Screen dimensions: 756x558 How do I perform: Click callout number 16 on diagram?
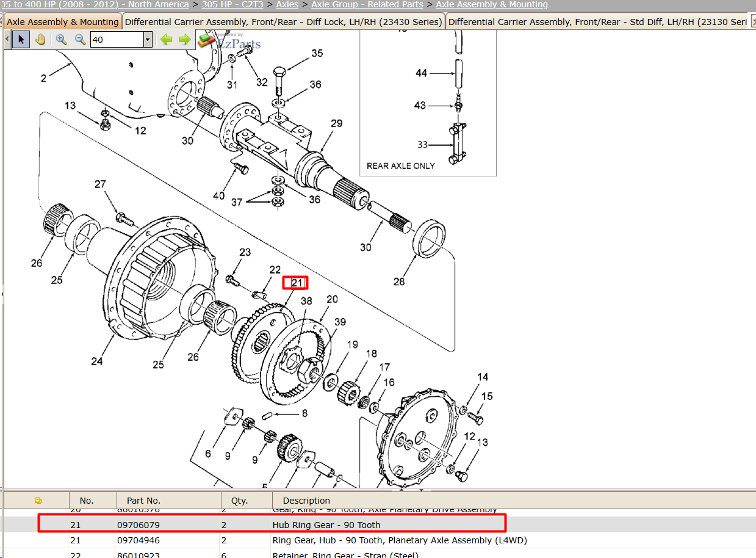[x=389, y=383]
